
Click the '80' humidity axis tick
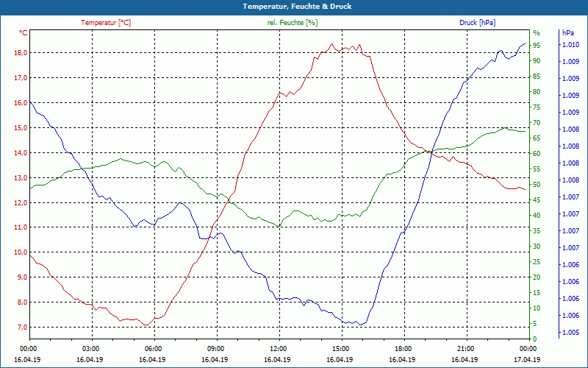[537, 91]
